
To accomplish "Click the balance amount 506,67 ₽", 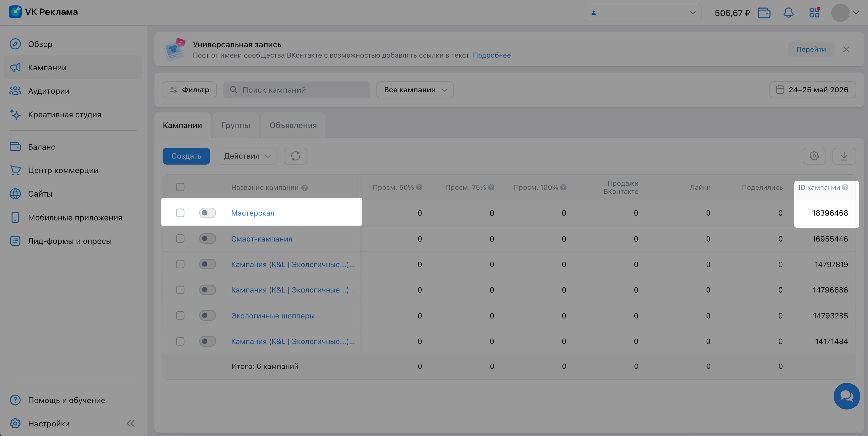I will pyautogui.click(x=732, y=13).
